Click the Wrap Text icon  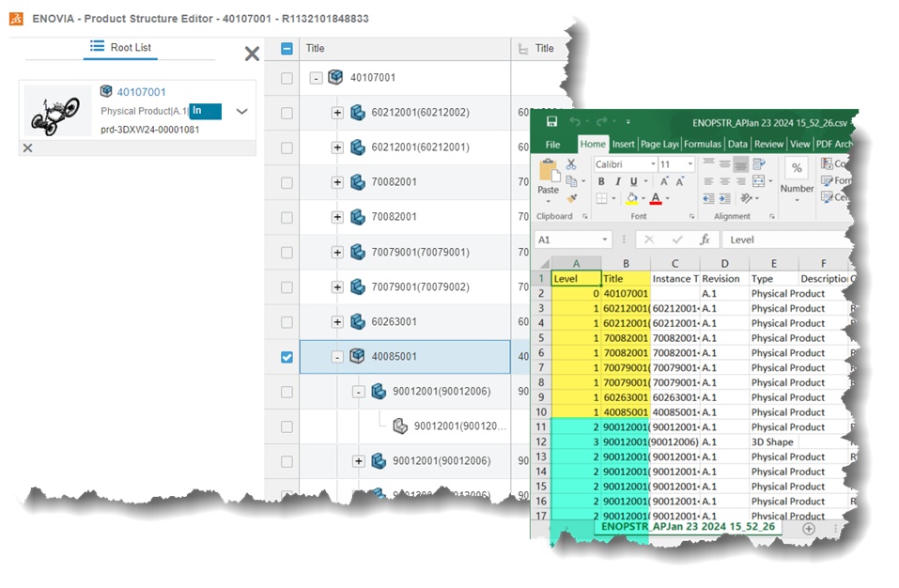(x=758, y=164)
